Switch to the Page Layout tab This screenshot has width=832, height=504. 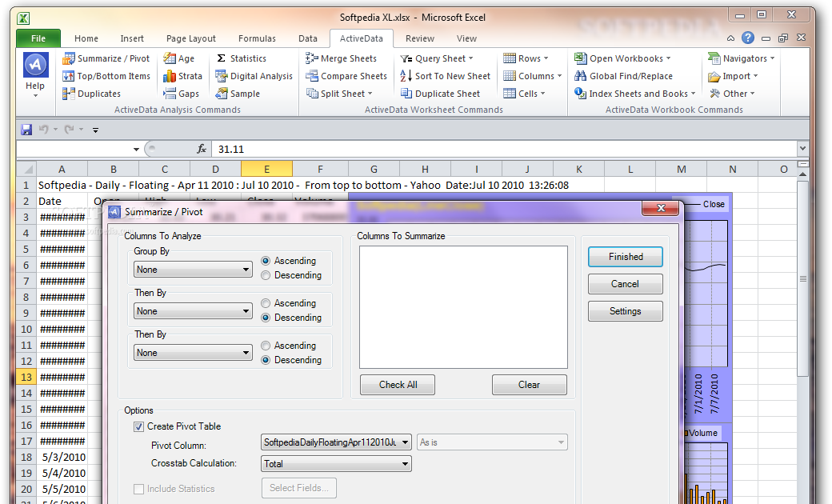pos(191,38)
